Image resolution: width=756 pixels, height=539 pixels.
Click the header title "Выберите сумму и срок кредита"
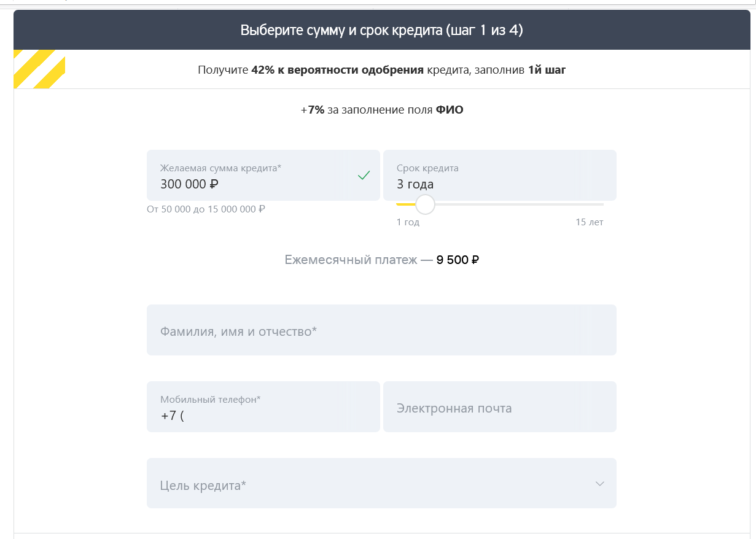[381, 30]
